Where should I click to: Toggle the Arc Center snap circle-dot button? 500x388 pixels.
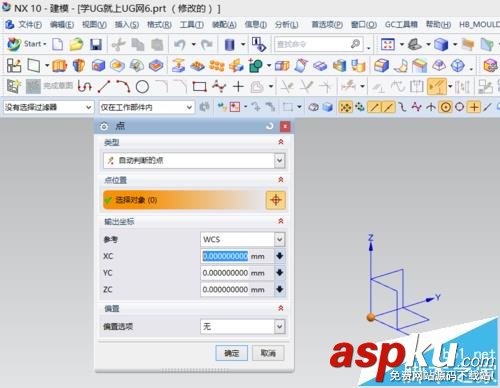point(446,107)
